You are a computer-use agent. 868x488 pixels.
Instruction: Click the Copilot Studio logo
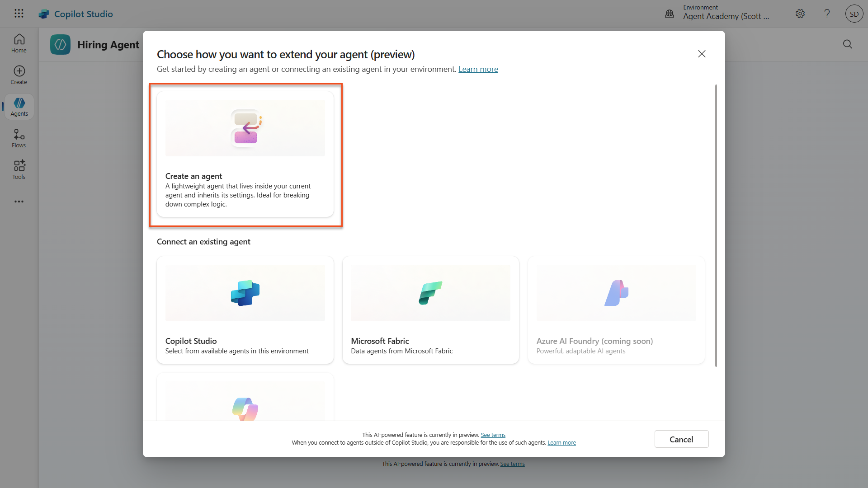click(x=44, y=14)
